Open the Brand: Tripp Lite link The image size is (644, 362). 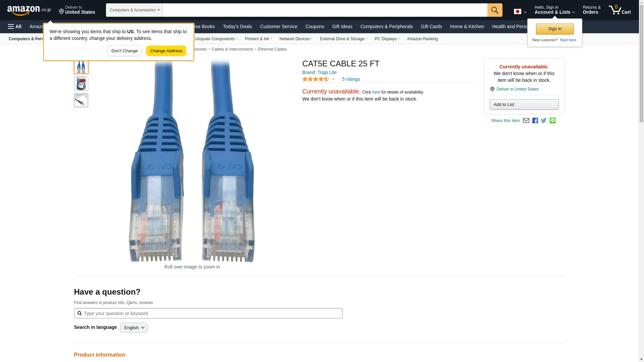click(x=319, y=72)
